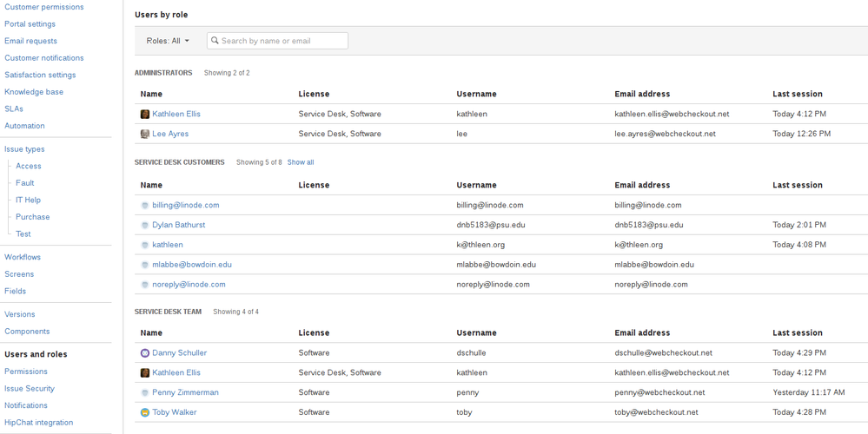868x434 pixels.
Task: Open the Roles: All dropdown
Action: pyautogui.click(x=168, y=41)
